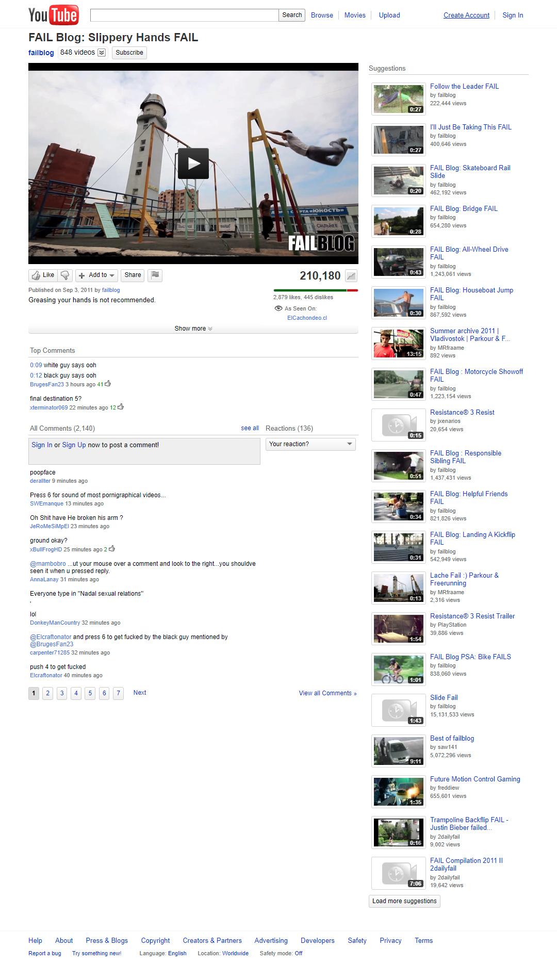Click the Like thumbs-up button

(x=43, y=275)
